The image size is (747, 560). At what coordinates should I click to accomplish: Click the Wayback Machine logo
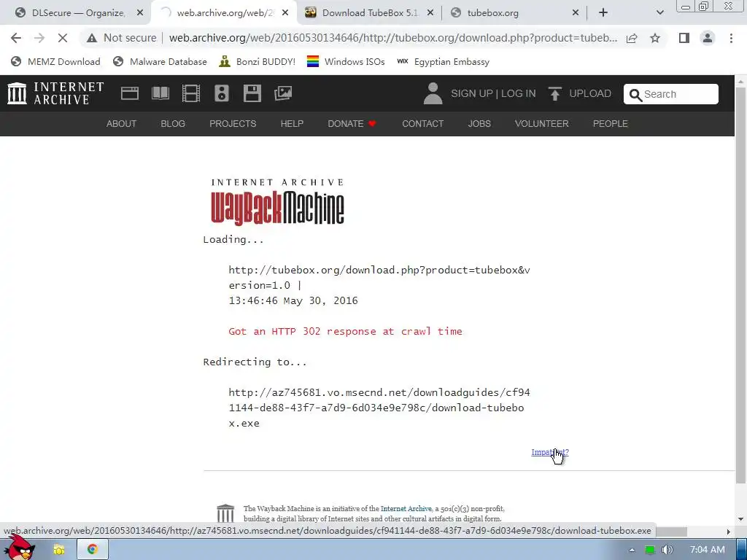277,202
